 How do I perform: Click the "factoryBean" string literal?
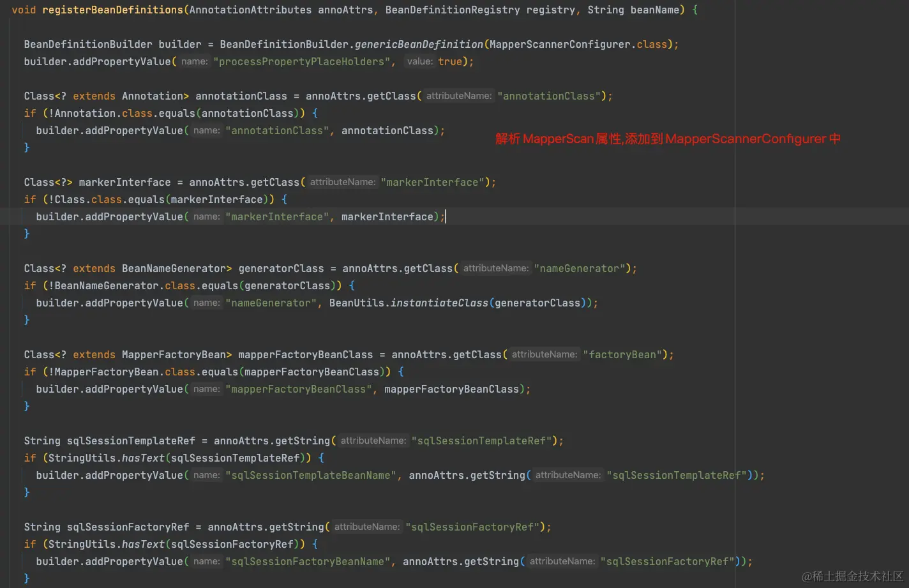pyautogui.click(x=622, y=354)
